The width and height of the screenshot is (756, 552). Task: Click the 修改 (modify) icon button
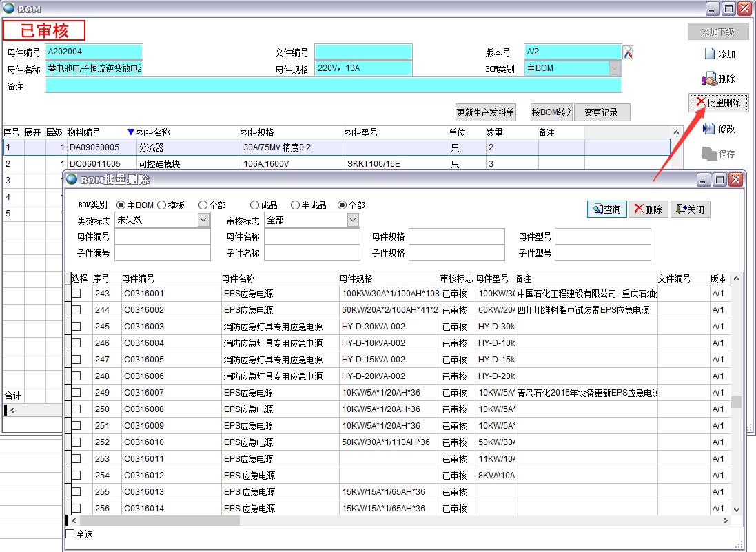(x=719, y=129)
